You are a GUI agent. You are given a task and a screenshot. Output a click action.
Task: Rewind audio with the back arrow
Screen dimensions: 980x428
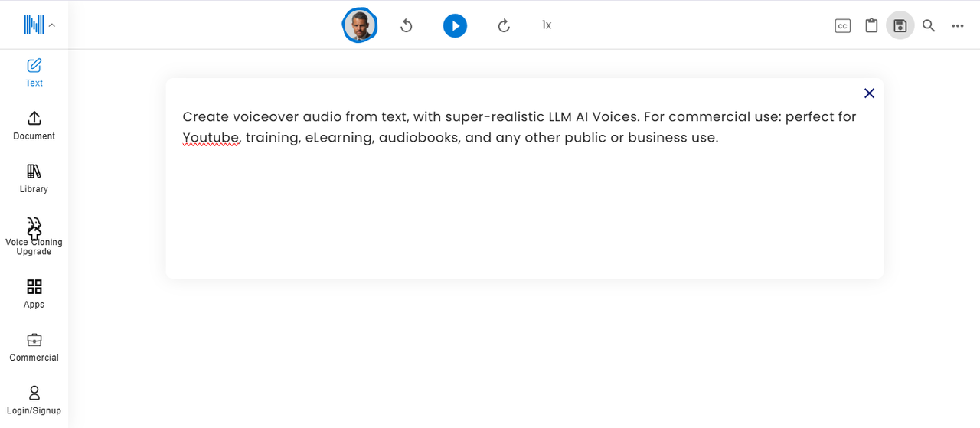[407, 26]
